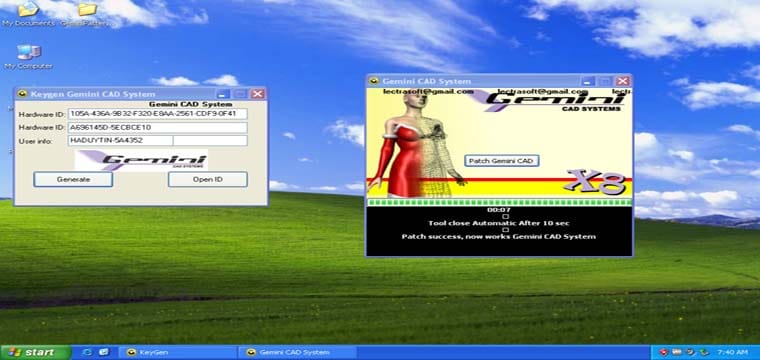Screen dimensions: 760x360
Task: Click the red shield tray icon
Action: [664, 352]
